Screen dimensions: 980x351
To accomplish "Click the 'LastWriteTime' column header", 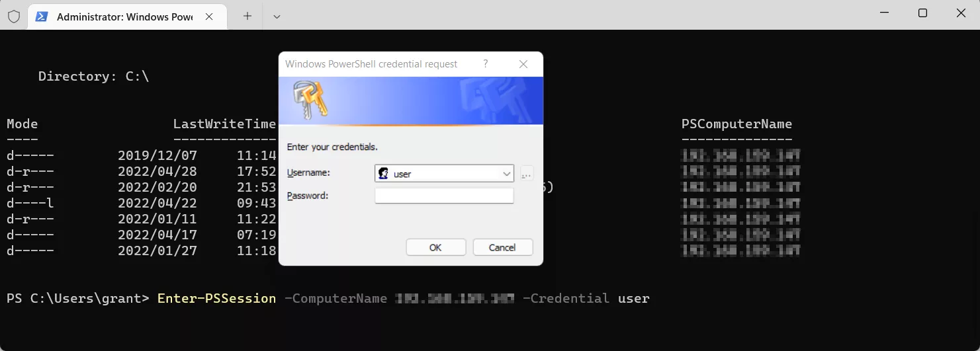I will (x=224, y=124).
